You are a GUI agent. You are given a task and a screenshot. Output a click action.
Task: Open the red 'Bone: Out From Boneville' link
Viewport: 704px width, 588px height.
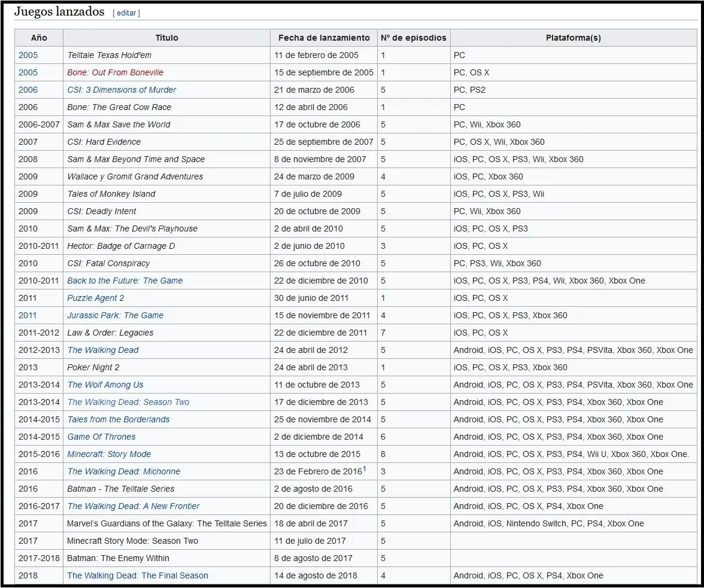116,72
